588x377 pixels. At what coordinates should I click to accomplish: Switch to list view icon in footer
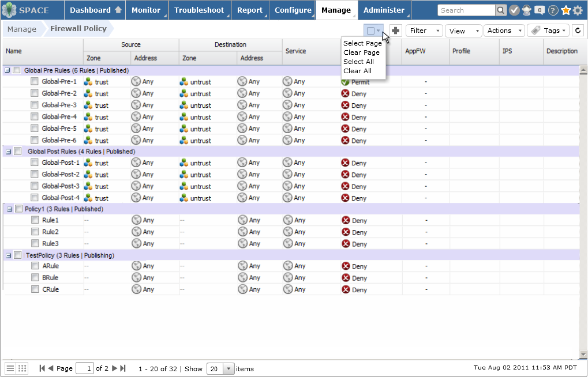pos(10,368)
